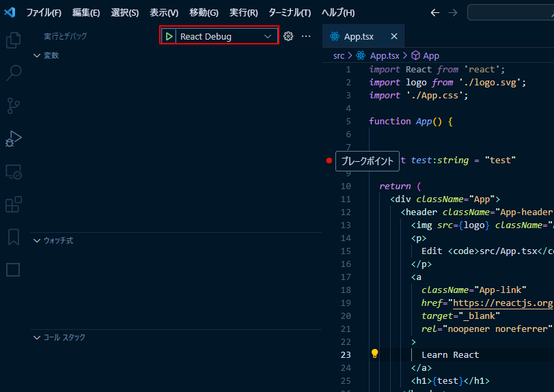
Task: Select the Run and Debug activity icon
Action: [x=14, y=139]
